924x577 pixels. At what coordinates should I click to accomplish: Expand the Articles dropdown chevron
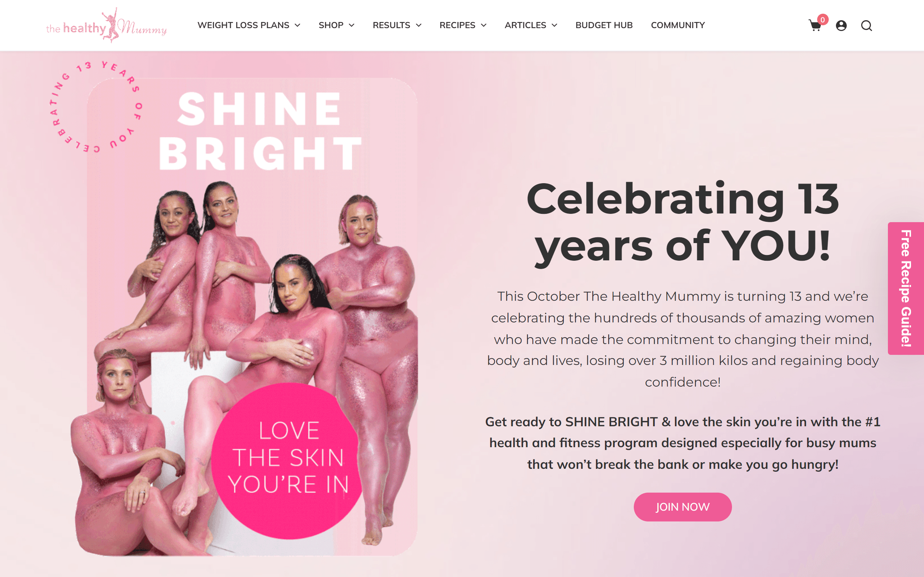pyautogui.click(x=554, y=25)
